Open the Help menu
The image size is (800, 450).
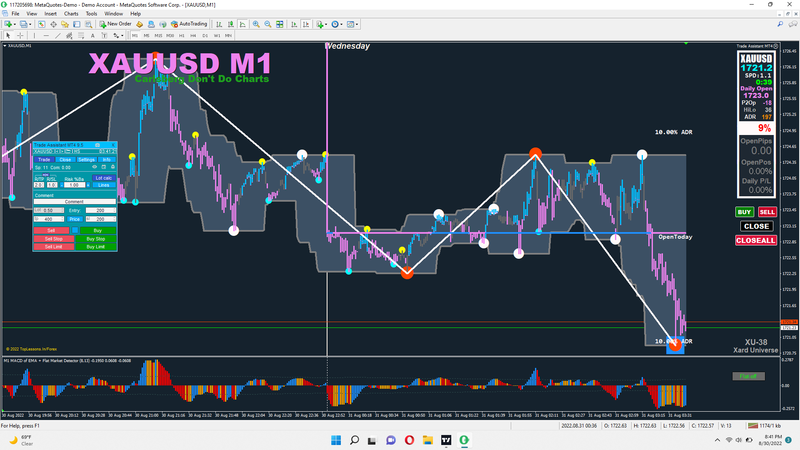click(135, 14)
